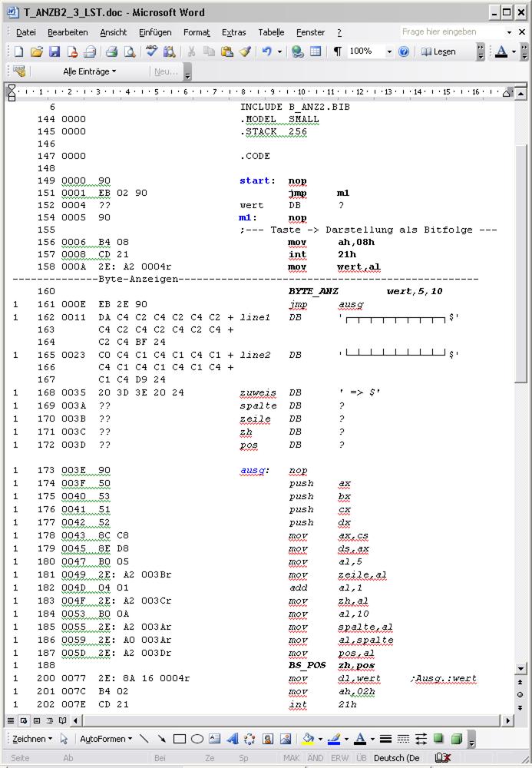Click the Format Painter brush icon
Screen dimensions: 532x768
tap(245, 51)
